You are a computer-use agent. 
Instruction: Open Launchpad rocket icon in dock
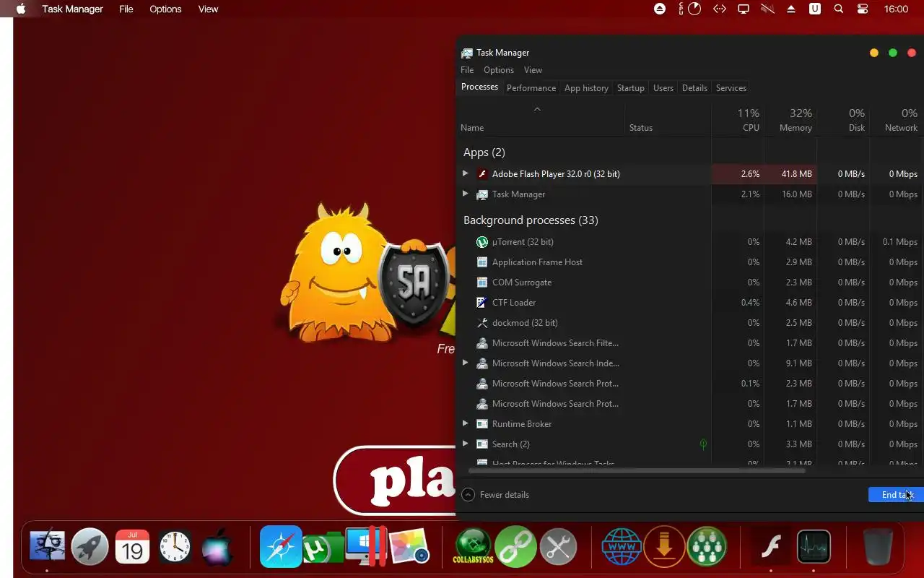[x=90, y=546]
